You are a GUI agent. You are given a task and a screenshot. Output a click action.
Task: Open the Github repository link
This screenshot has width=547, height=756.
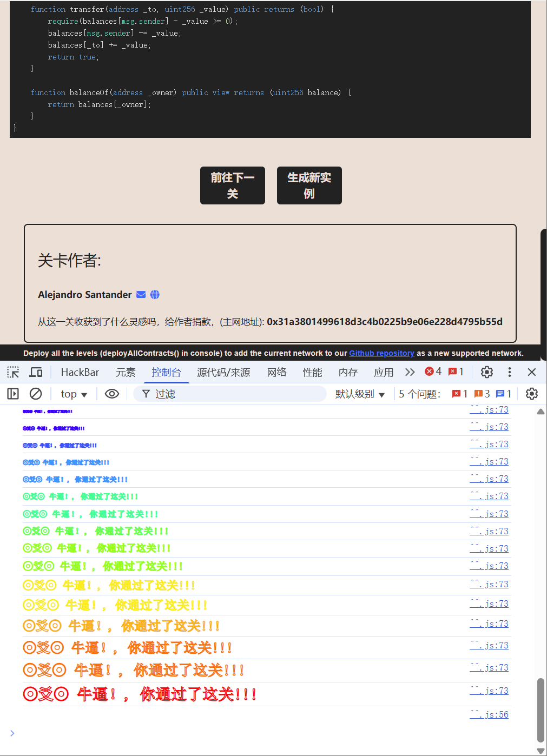(381, 353)
